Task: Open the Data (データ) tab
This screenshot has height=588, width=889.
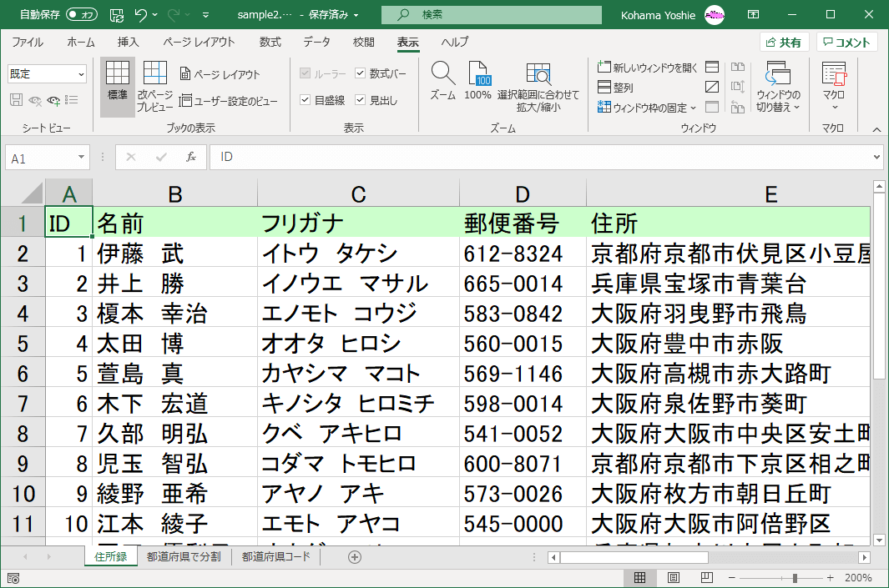Action: 316,43
